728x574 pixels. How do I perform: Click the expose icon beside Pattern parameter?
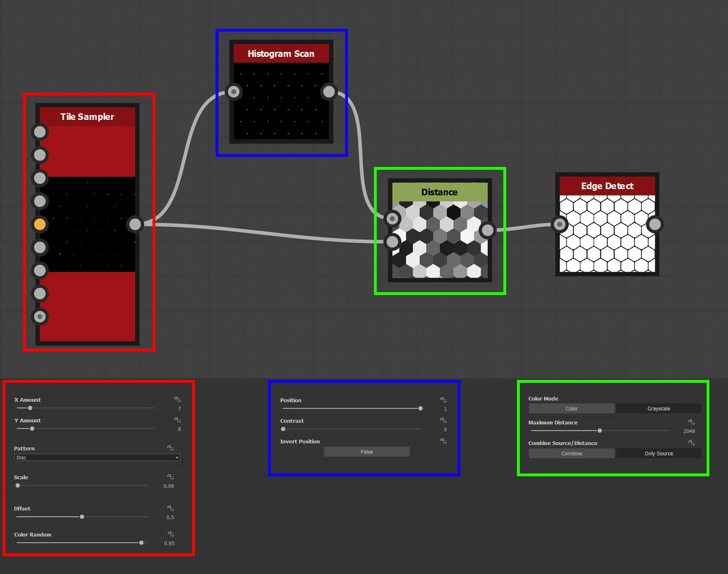pyautogui.click(x=170, y=447)
